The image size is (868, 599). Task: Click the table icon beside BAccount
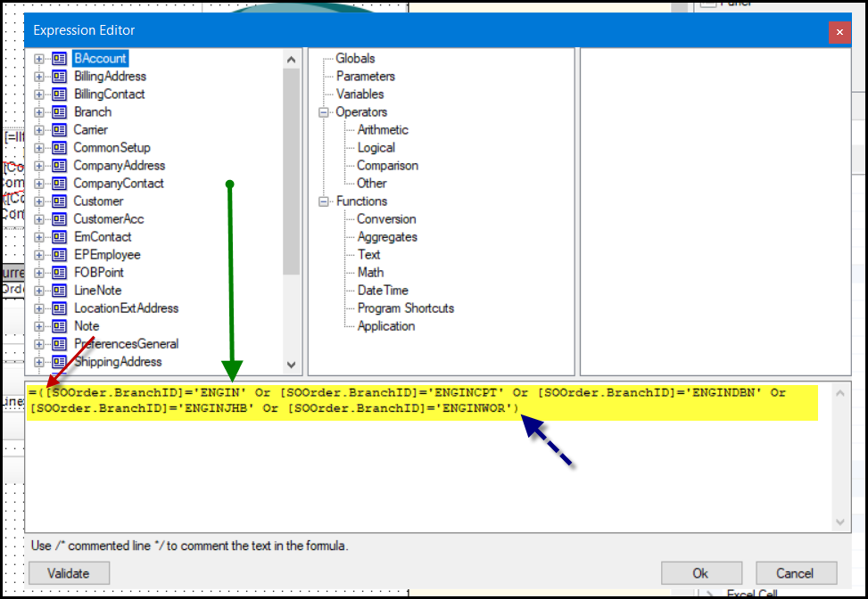[x=60, y=59]
